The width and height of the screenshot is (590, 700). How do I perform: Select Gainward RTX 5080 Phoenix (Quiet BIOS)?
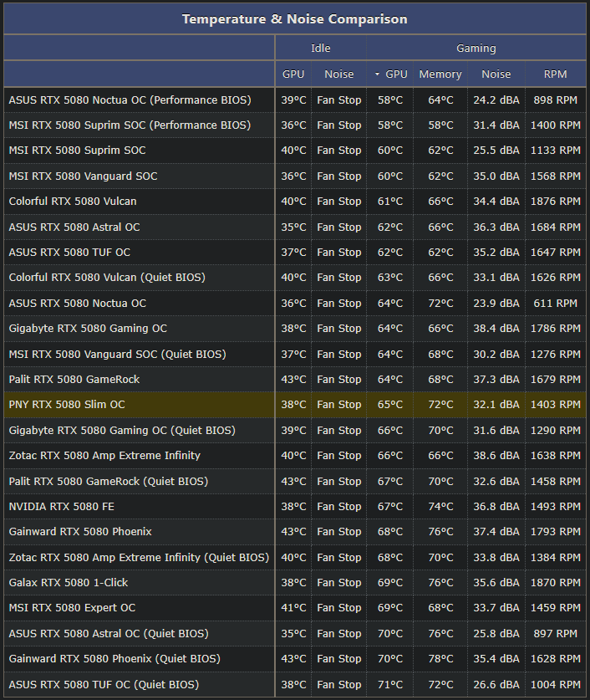(114, 659)
